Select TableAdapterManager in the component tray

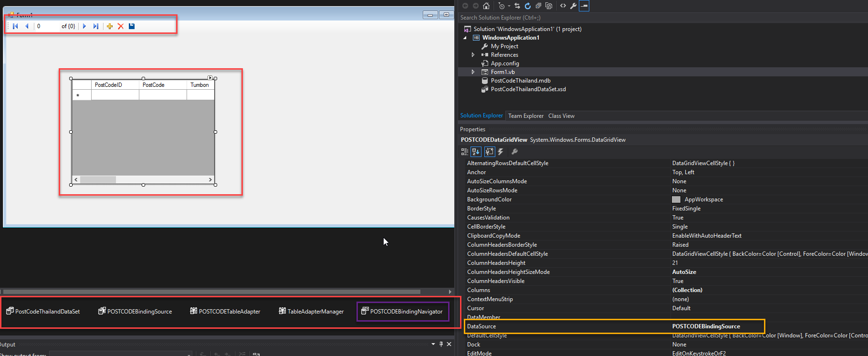311,311
